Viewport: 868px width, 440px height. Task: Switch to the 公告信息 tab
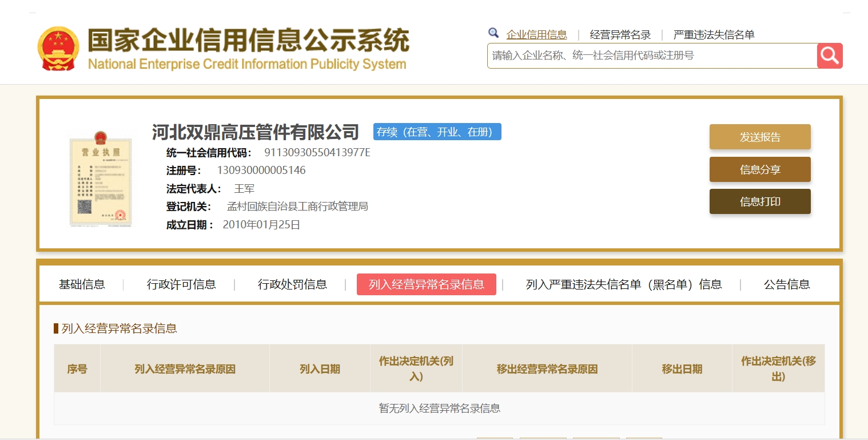pos(787,284)
